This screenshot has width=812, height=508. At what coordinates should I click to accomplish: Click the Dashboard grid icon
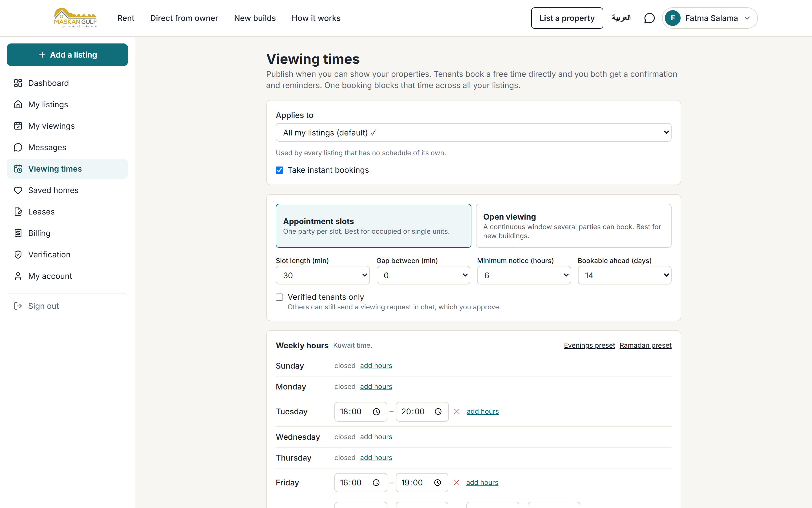(x=18, y=83)
